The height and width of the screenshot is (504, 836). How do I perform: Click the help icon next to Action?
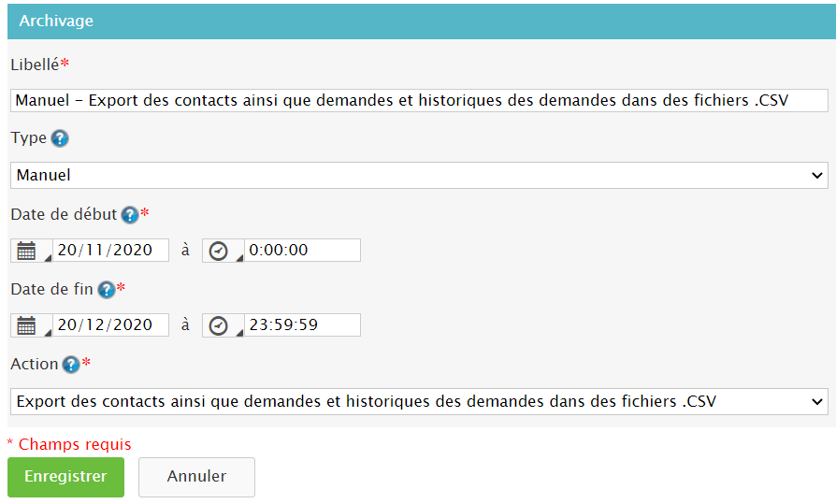(x=71, y=365)
